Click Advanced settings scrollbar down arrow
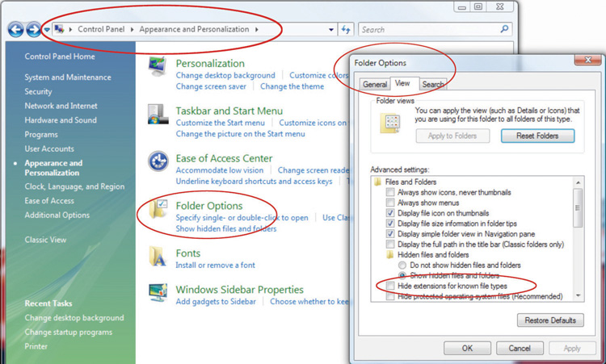 click(579, 295)
